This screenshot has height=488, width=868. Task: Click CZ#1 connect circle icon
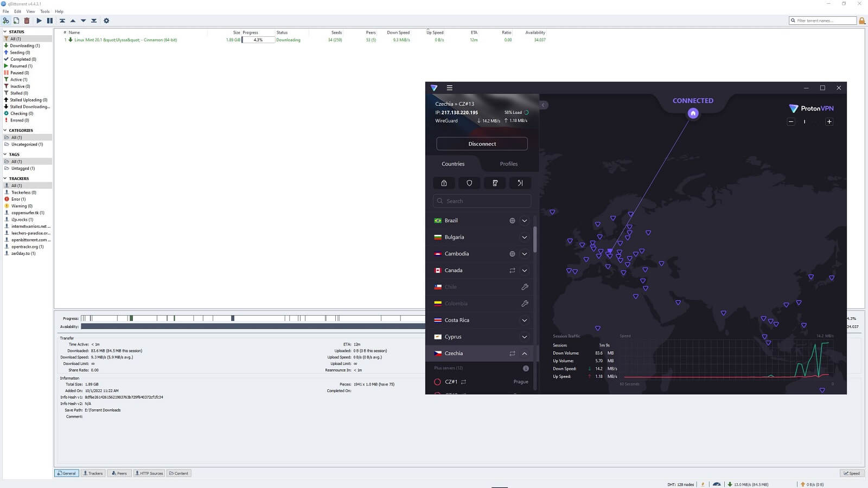(437, 382)
